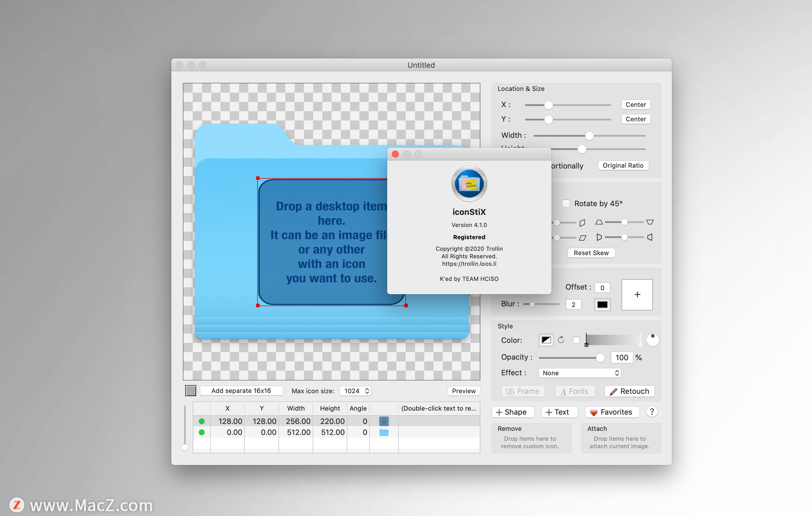
Task: Select cell with height 220.00
Action: click(x=330, y=421)
